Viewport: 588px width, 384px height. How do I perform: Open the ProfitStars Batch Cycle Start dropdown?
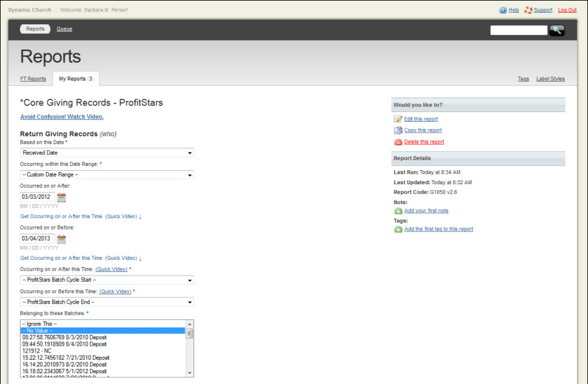point(106,280)
